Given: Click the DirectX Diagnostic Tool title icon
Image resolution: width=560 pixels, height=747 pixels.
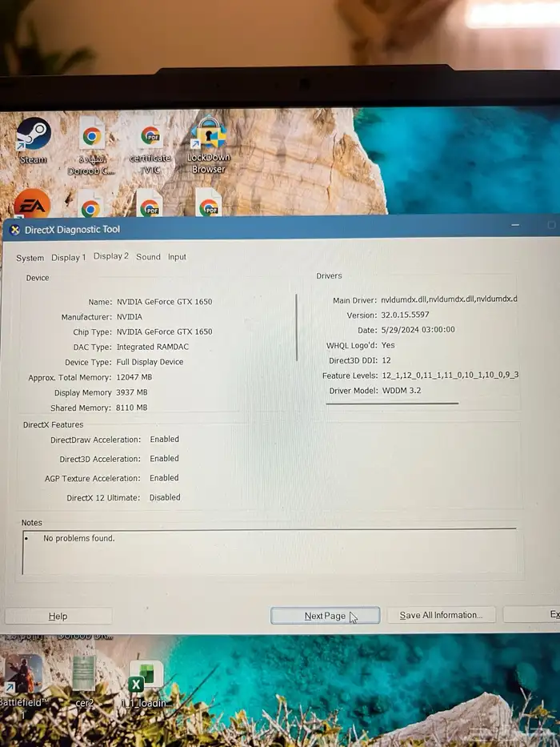Looking at the screenshot, I should pyautogui.click(x=14, y=230).
